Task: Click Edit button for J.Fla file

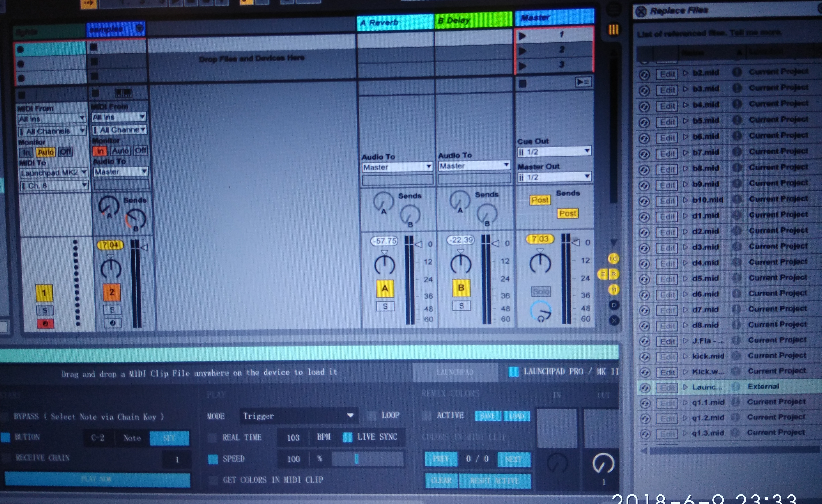Action: (667, 342)
